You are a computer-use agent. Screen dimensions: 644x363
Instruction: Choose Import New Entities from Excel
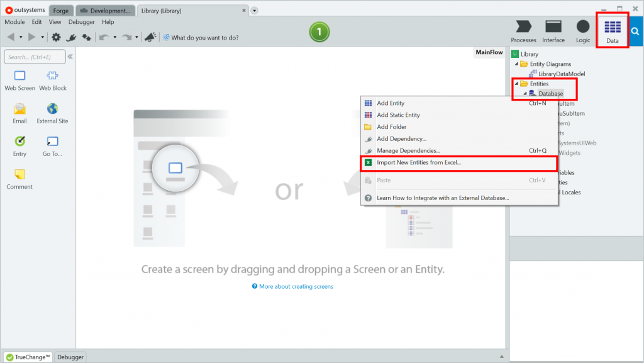[x=418, y=162]
